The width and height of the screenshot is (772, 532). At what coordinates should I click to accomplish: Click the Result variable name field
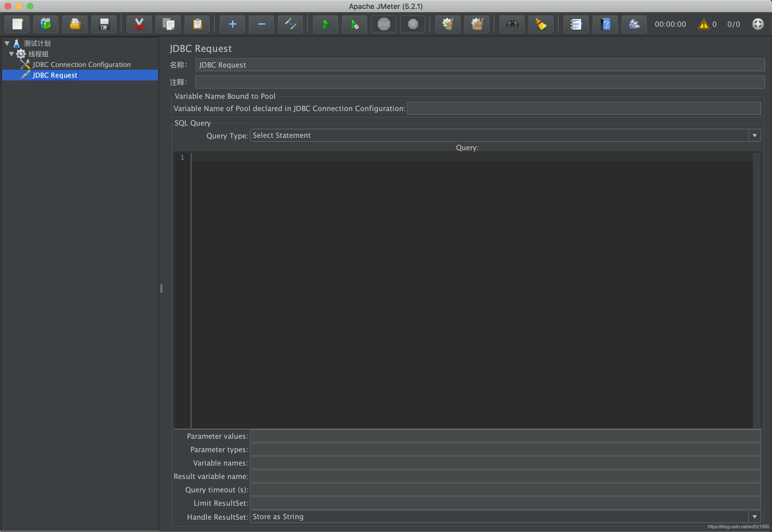click(x=505, y=476)
